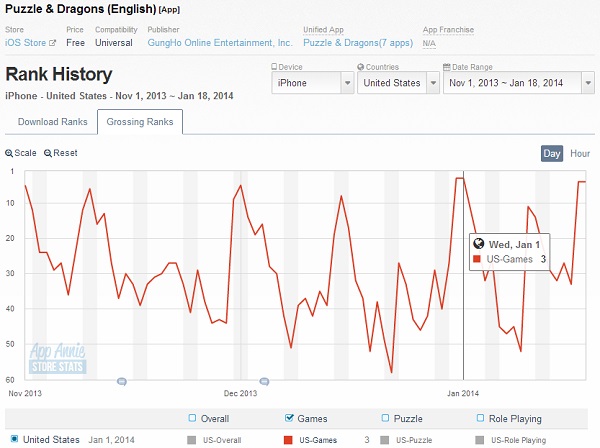
Task: Click the external-link icon beside iOS Store
Action: pyautogui.click(x=52, y=43)
